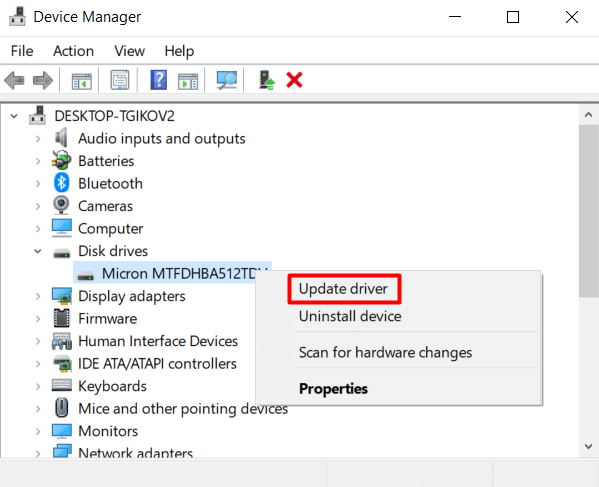Click the scrollbar down arrow
599x487 pixels.
(588, 446)
